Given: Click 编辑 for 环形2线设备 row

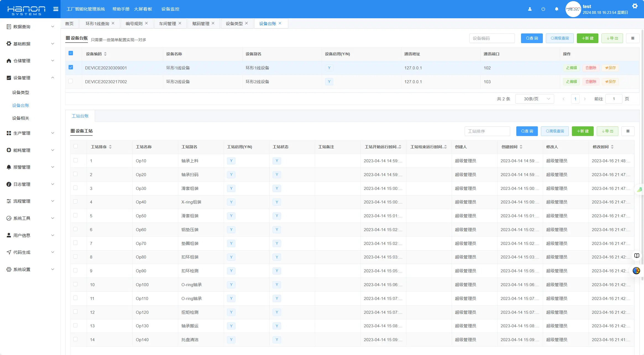Looking at the screenshot, I should pos(571,82).
